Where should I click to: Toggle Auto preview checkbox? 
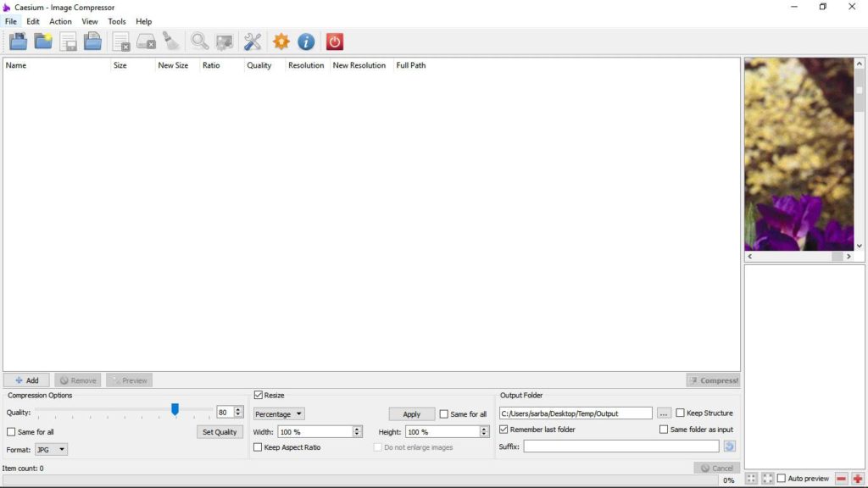[x=782, y=478]
